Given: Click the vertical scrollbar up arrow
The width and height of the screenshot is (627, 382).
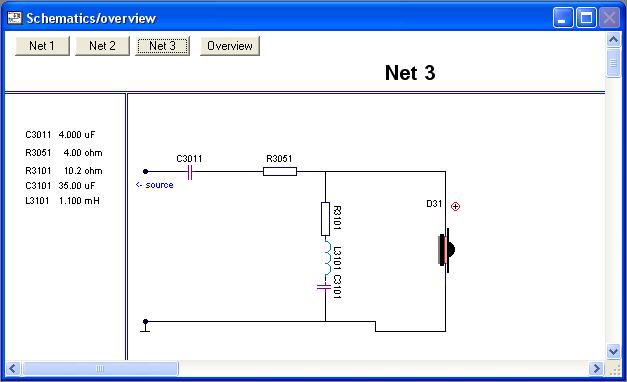Looking at the screenshot, I should [613, 39].
